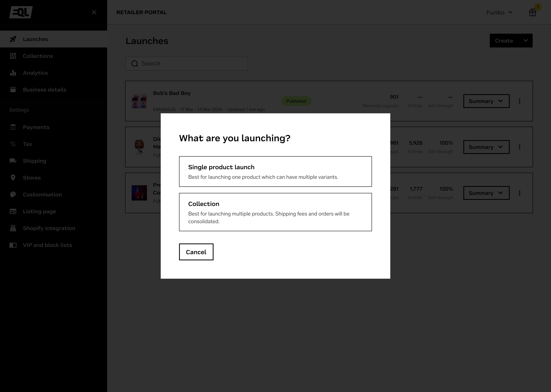551x392 pixels.
Task: Open Listing page settings
Action: coord(54,212)
